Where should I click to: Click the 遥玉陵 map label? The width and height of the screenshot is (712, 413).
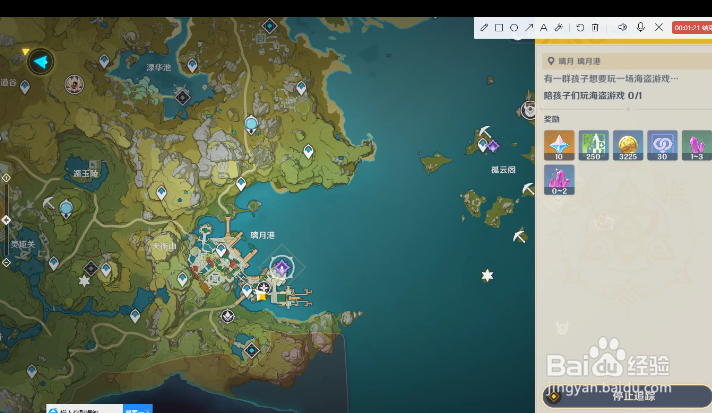(x=85, y=173)
